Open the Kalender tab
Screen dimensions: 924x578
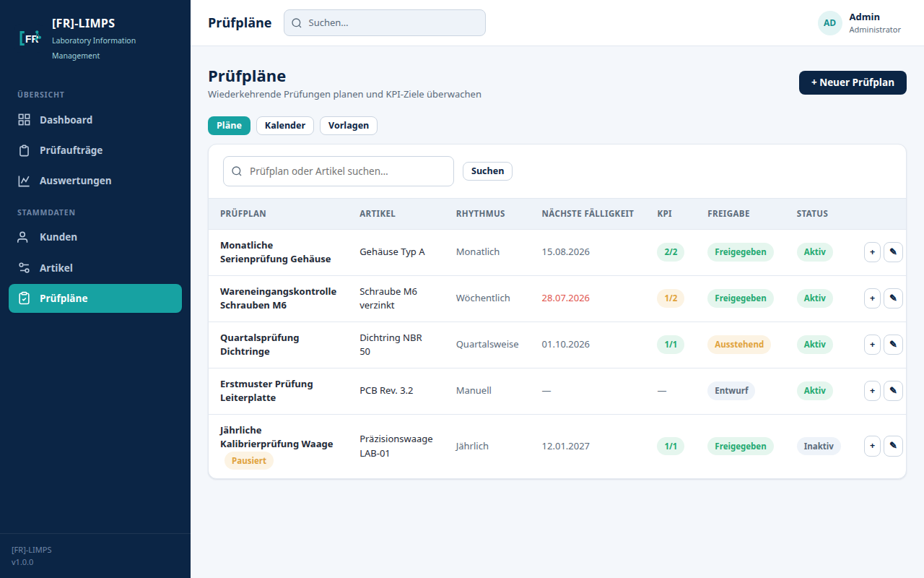tap(285, 126)
